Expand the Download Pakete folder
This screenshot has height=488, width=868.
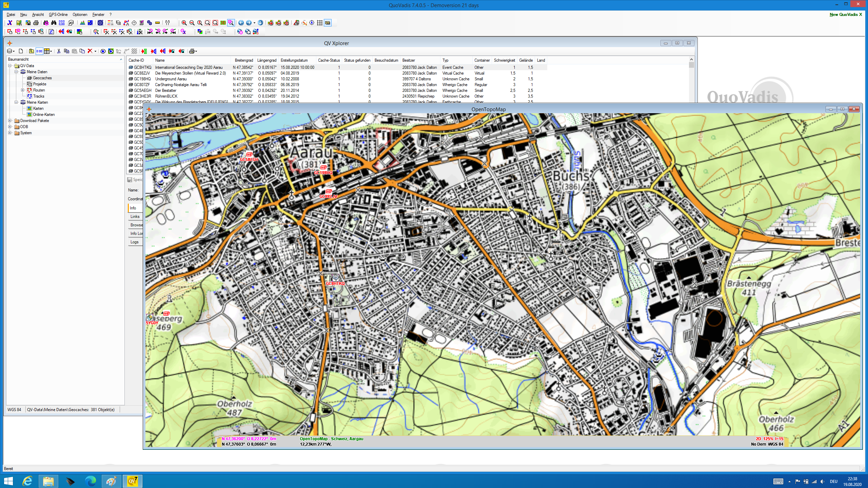[x=10, y=121]
